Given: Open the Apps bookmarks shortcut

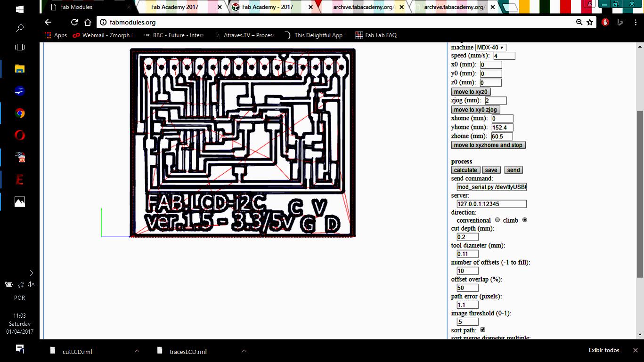Looking at the screenshot, I should pyautogui.click(x=56, y=35).
